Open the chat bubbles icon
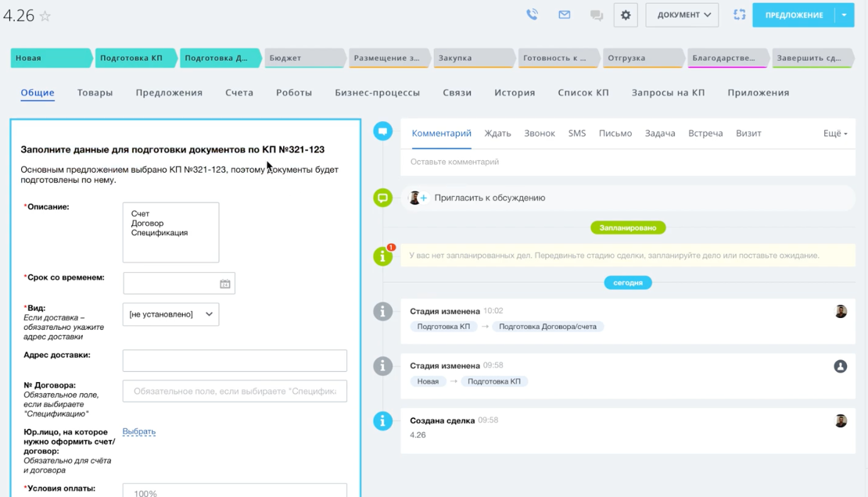 (596, 16)
